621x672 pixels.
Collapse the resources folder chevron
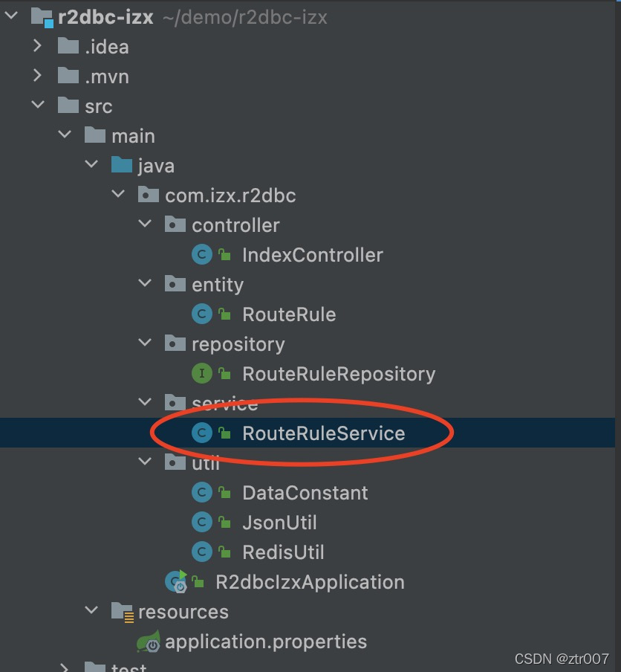click(x=91, y=610)
